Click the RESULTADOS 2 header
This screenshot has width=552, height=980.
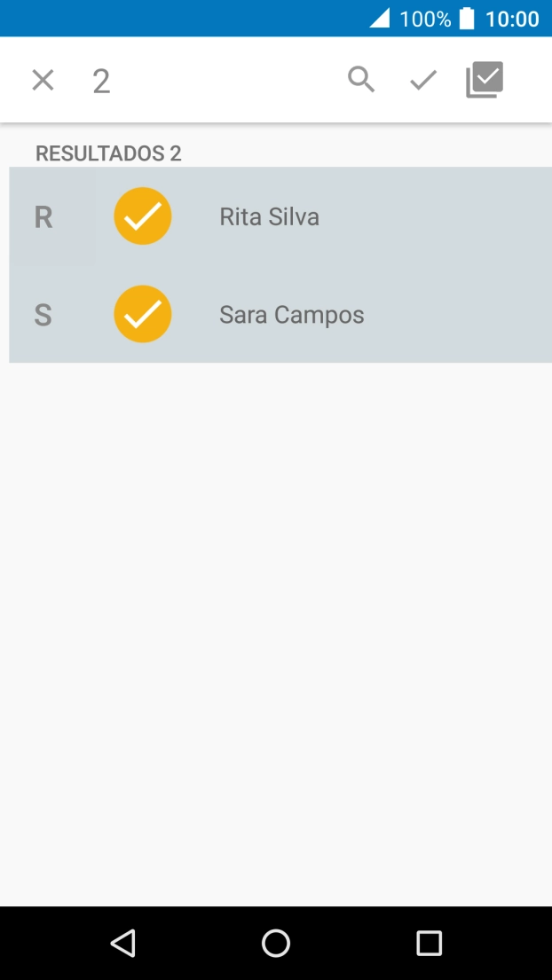(107, 153)
